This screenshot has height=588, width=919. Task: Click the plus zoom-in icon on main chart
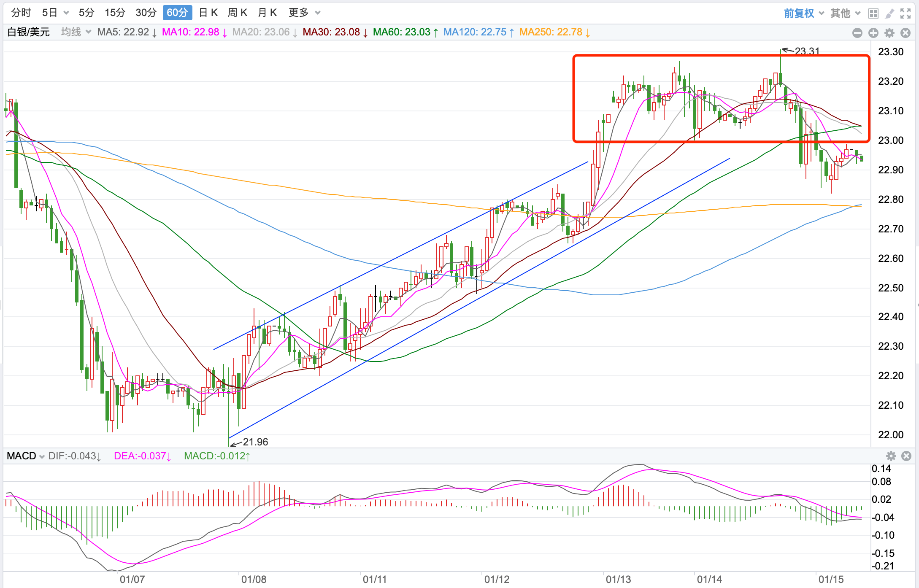(873, 33)
